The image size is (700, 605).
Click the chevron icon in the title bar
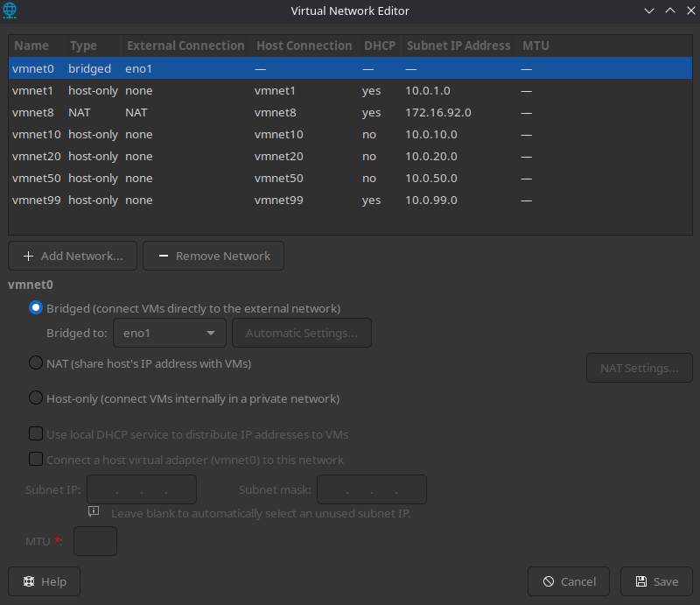click(648, 11)
